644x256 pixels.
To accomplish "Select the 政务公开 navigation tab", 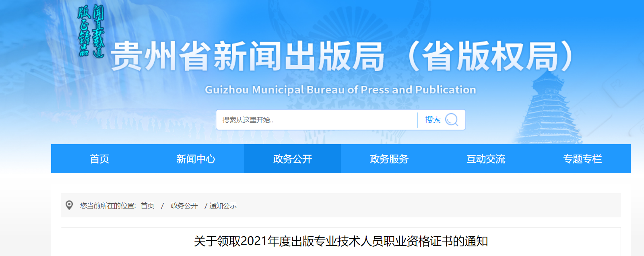I will [293, 159].
